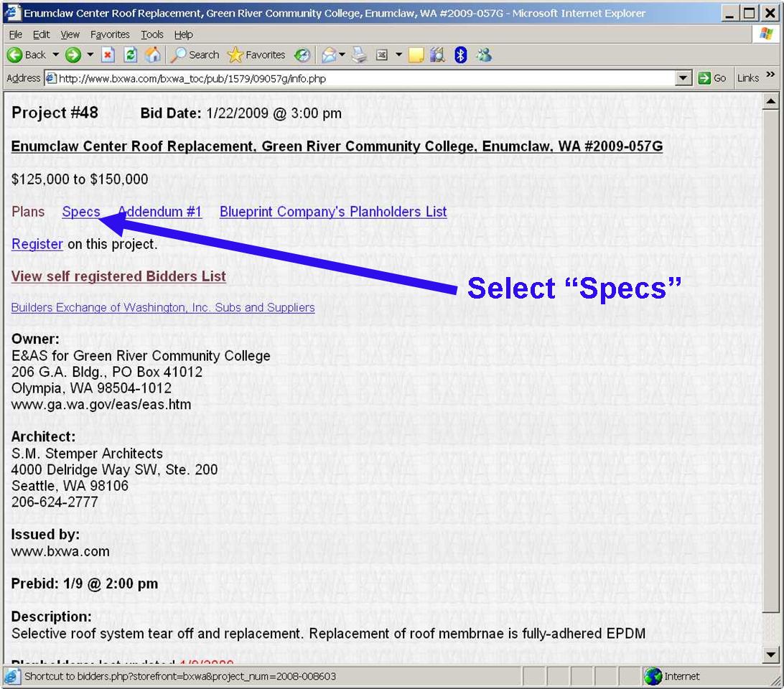Open View self registered Bidders List
Image resolution: width=784 pixels, height=689 pixels.
click(x=118, y=276)
